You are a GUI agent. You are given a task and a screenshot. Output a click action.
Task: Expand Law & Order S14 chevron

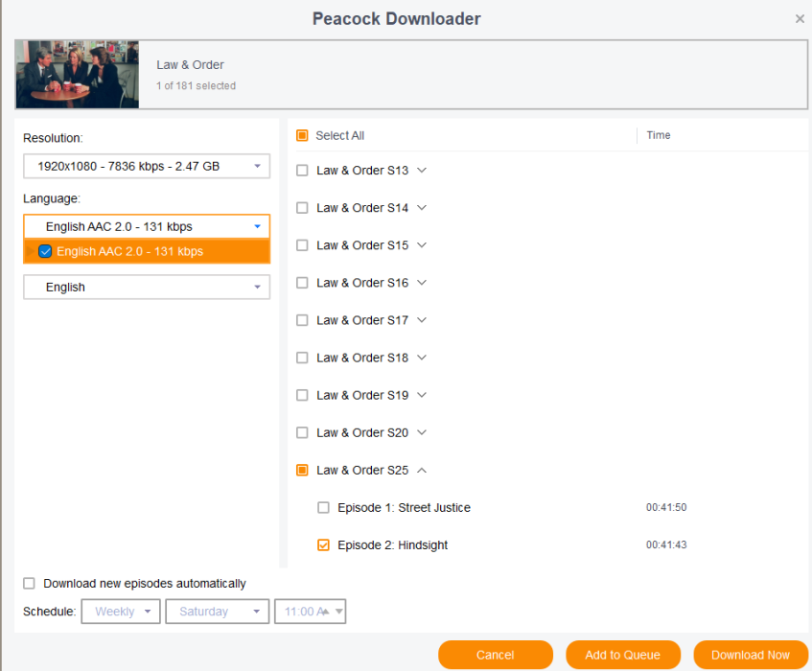click(x=422, y=208)
